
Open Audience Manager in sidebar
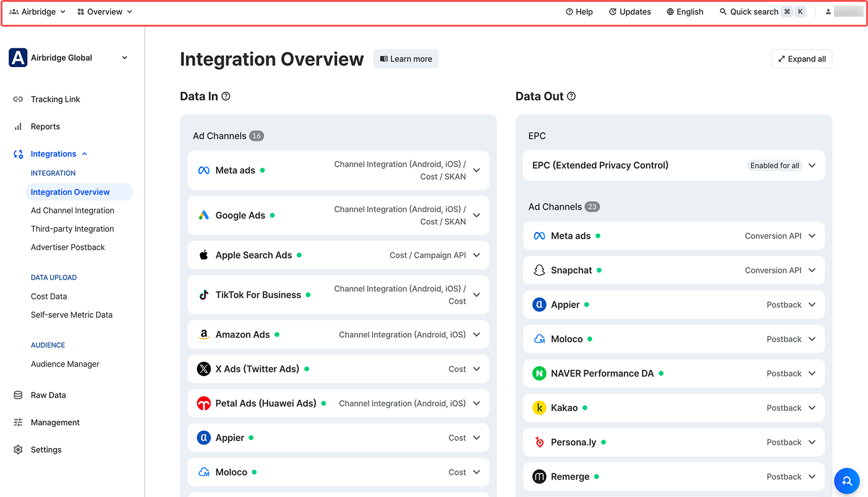click(65, 364)
